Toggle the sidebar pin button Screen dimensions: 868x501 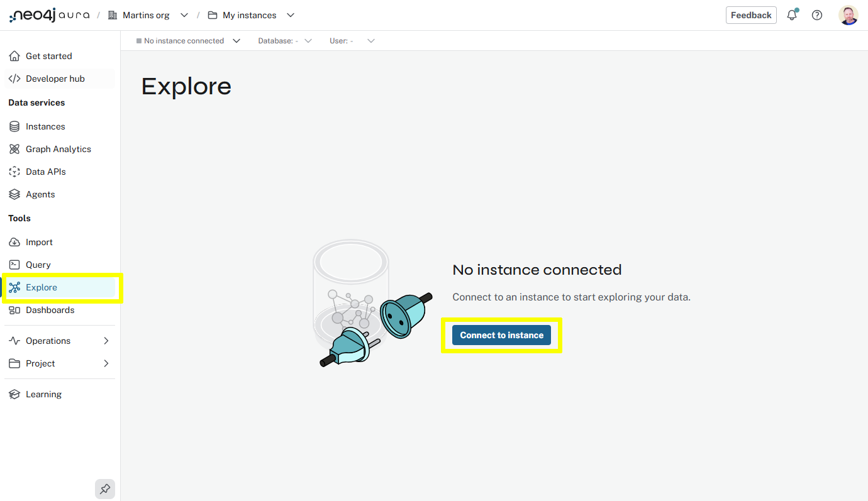tap(104, 488)
